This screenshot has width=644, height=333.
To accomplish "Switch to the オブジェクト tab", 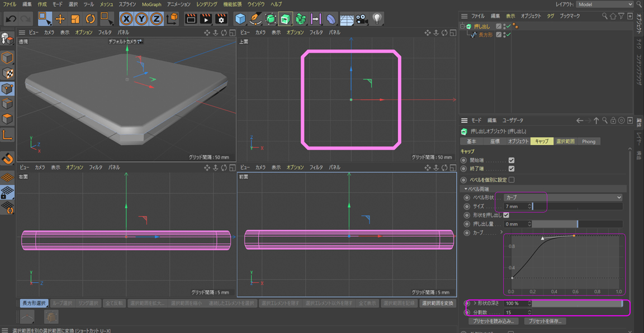I will pyautogui.click(x=518, y=141).
